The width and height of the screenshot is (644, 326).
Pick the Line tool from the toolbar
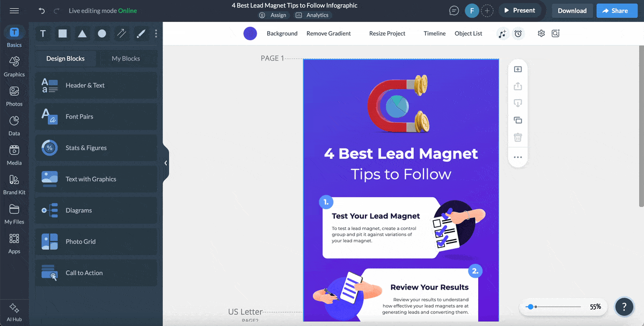[x=121, y=33]
